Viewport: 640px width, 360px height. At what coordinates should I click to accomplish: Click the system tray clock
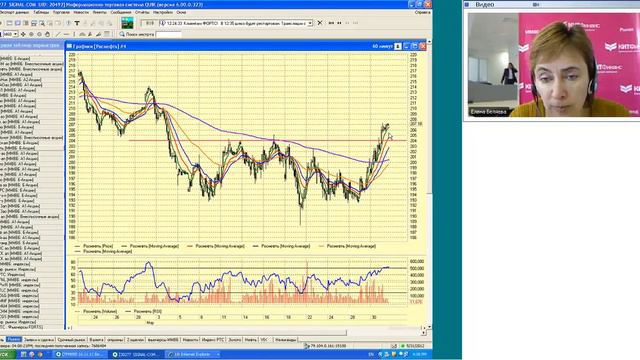pyautogui.click(x=419, y=354)
